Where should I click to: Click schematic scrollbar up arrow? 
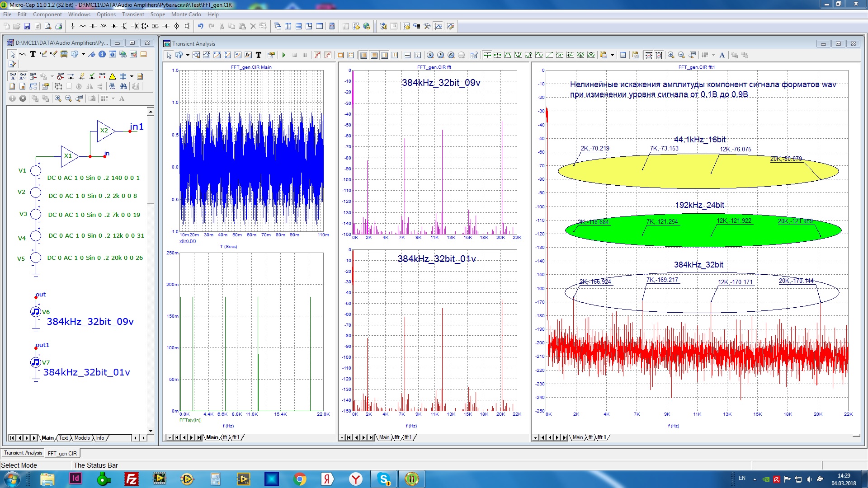pos(151,111)
